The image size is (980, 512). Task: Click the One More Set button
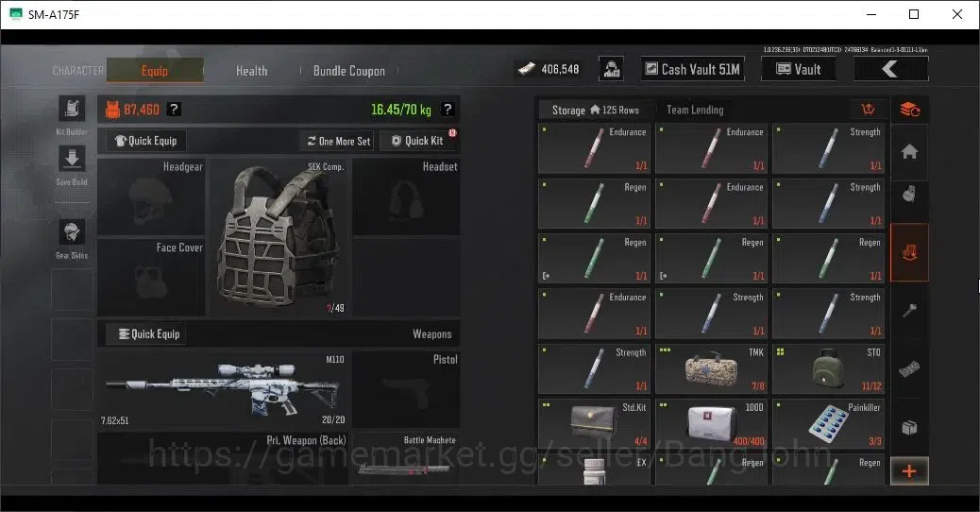tap(338, 142)
